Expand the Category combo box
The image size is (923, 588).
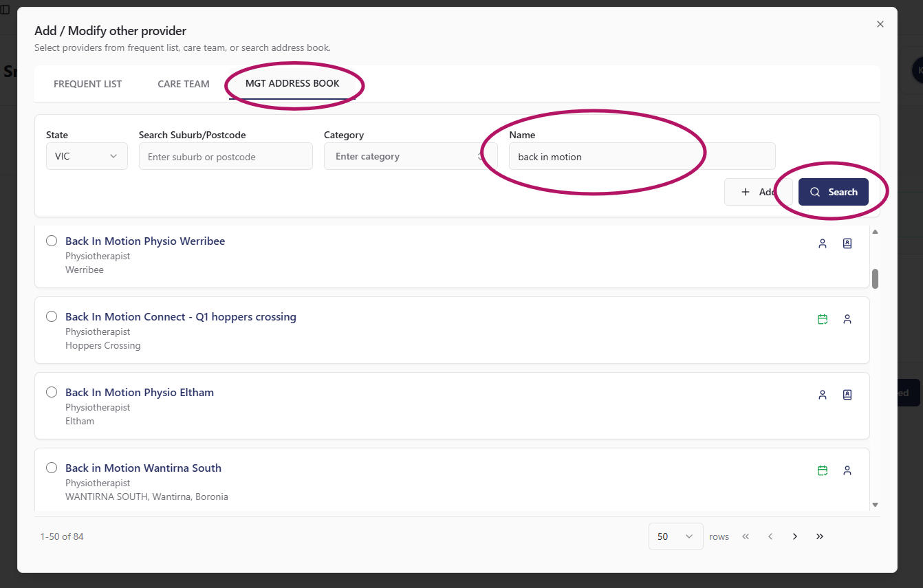tap(411, 156)
